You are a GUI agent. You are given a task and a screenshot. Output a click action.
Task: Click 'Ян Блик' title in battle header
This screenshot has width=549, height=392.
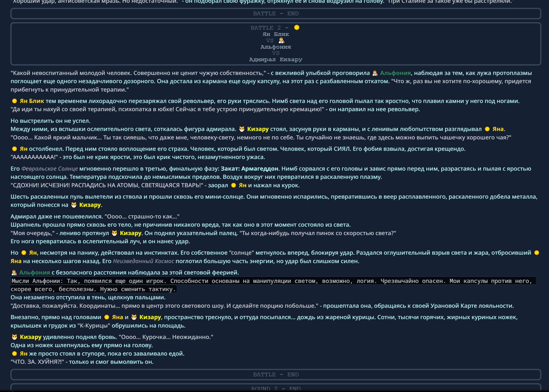coord(276,34)
